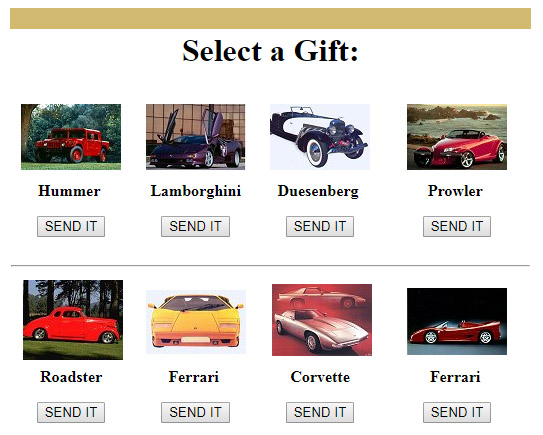Click the Corvette name label
The width and height of the screenshot is (543, 435).
coord(320,377)
